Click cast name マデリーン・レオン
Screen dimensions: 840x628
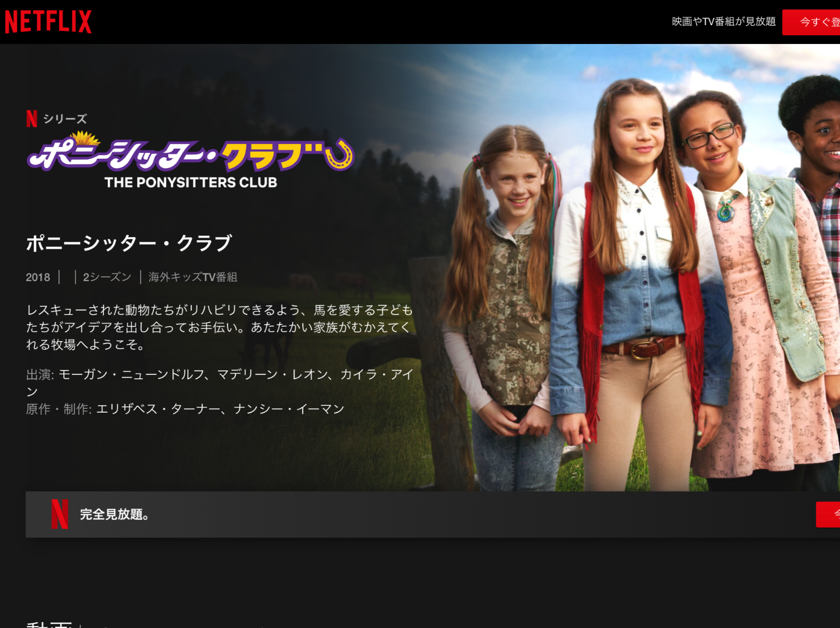(273, 374)
